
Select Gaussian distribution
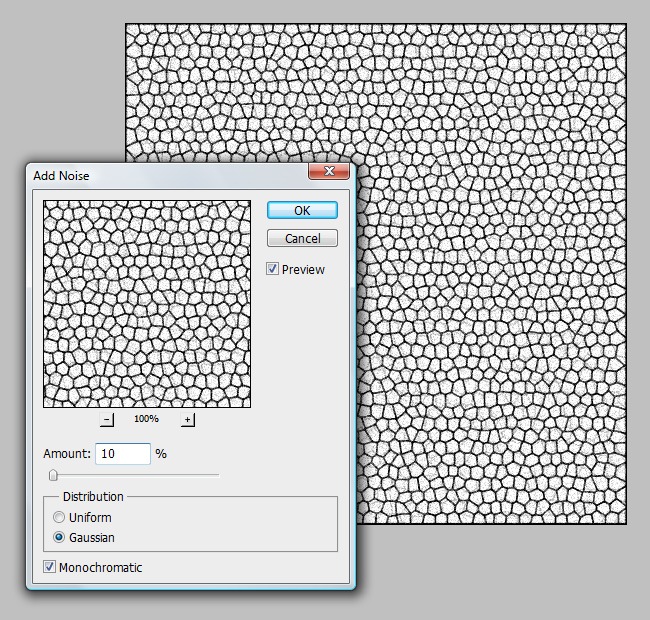pyautogui.click(x=59, y=538)
